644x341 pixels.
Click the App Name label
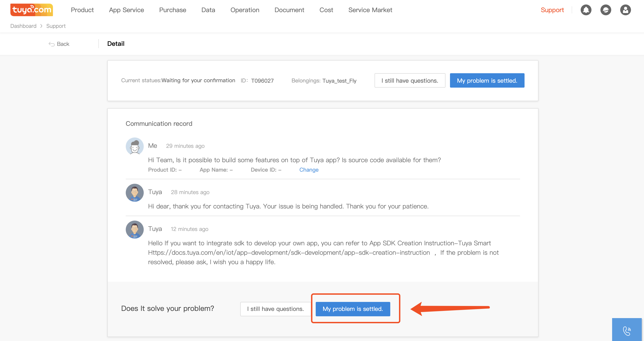pyautogui.click(x=214, y=170)
